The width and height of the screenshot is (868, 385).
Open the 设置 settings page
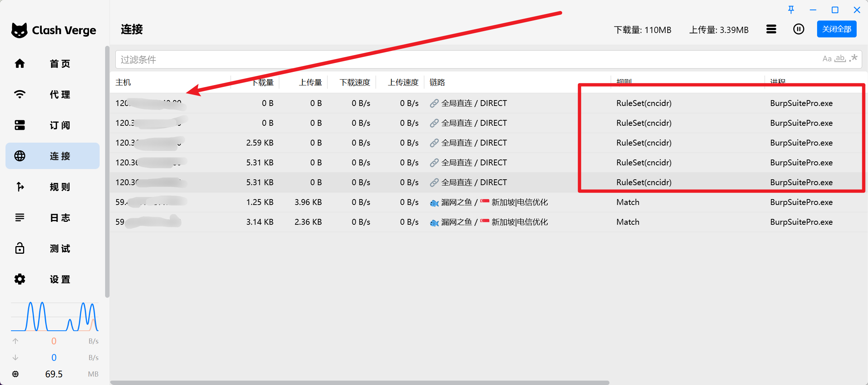[x=52, y=279]
